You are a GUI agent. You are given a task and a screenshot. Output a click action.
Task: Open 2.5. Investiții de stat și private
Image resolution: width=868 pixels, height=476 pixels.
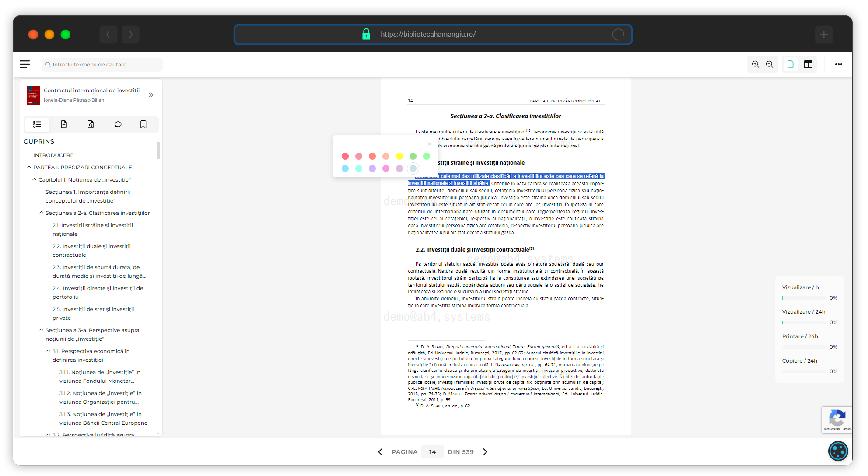(x=93, y=314)
